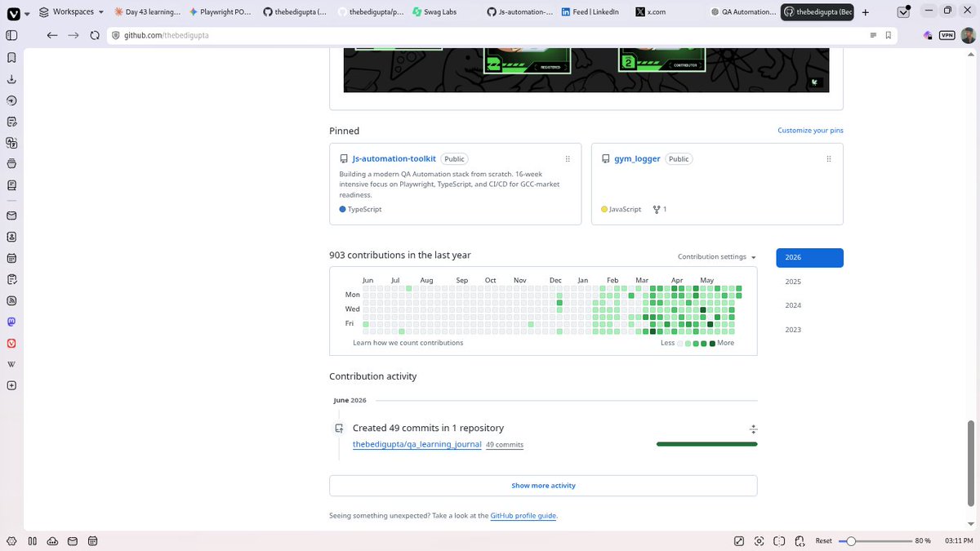This screenshot has height=551, width=980.
Task: Open the Contribution settings dropdown
Action: pos(717,256)
